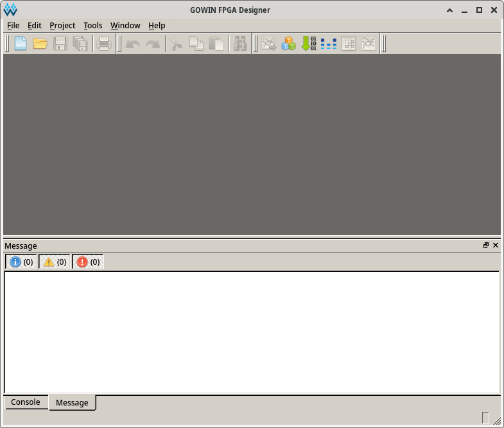Click the blue dotted bars toolbar icon
The height and width of the screenshot is (428, 504).
(329, 44)
